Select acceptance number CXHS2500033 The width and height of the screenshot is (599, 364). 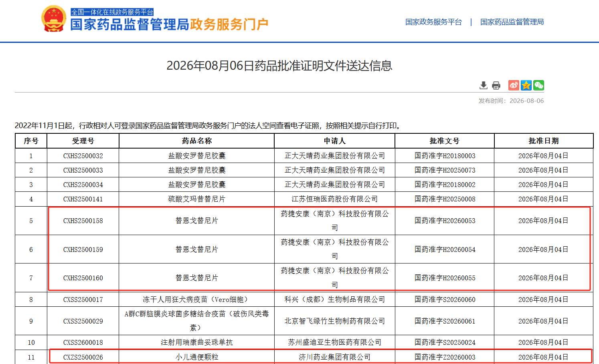(x=83, y=170)
